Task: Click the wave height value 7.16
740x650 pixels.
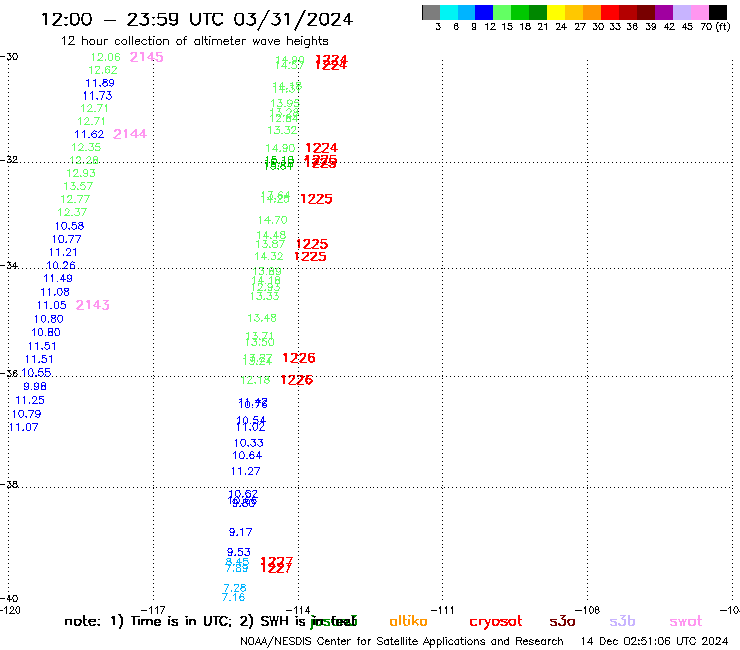Action: pos(234,598)
